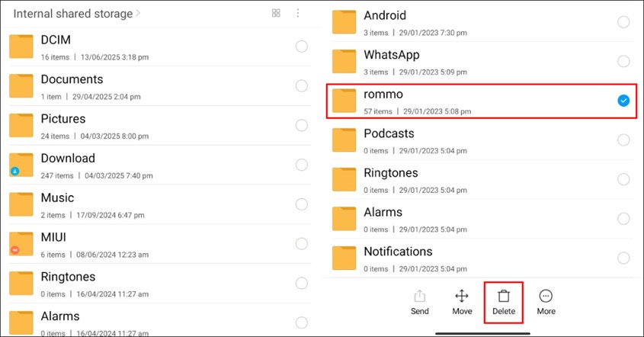644x337 pixels.
Task: Open the MIUI folder icon
Action: 21,244
